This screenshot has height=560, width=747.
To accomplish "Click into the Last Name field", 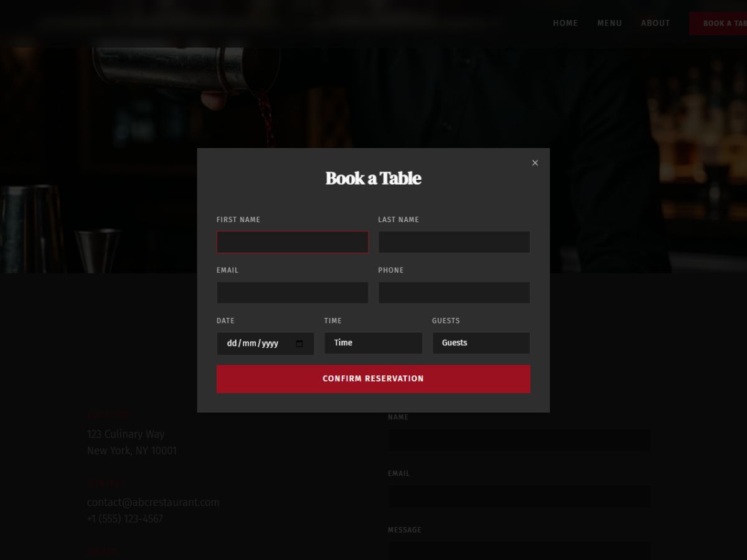I will 454,242.
